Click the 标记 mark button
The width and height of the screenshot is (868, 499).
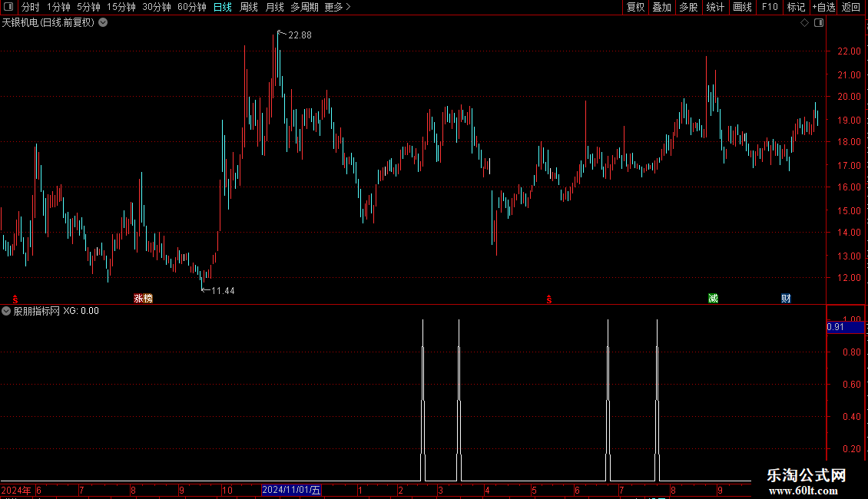796,7
